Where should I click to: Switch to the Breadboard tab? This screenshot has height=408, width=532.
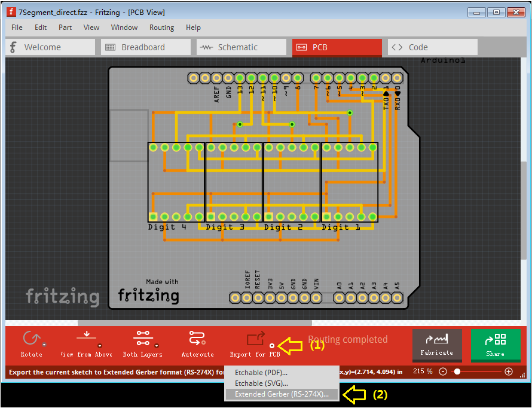click(146, 47)
